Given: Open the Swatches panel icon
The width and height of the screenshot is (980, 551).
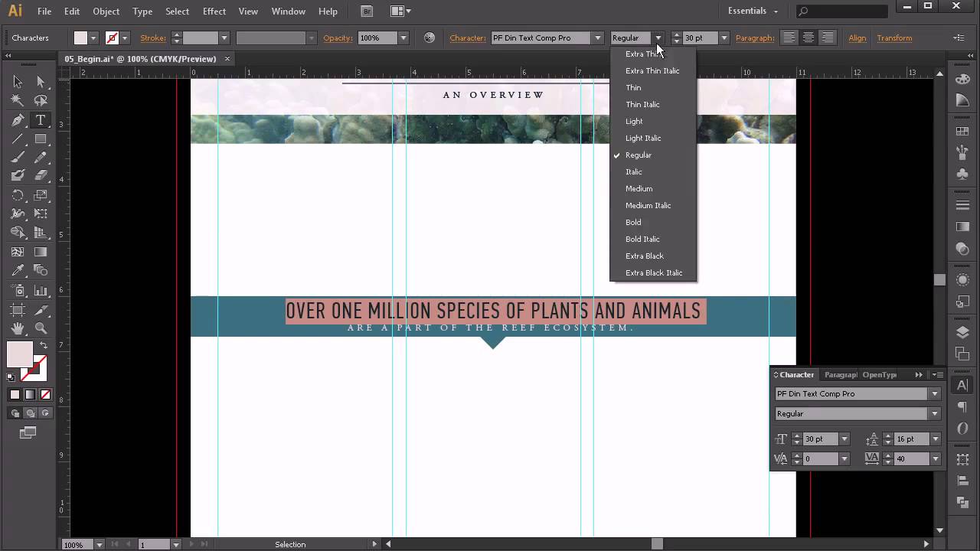Looking at the screenshot, I should point(962,132).
